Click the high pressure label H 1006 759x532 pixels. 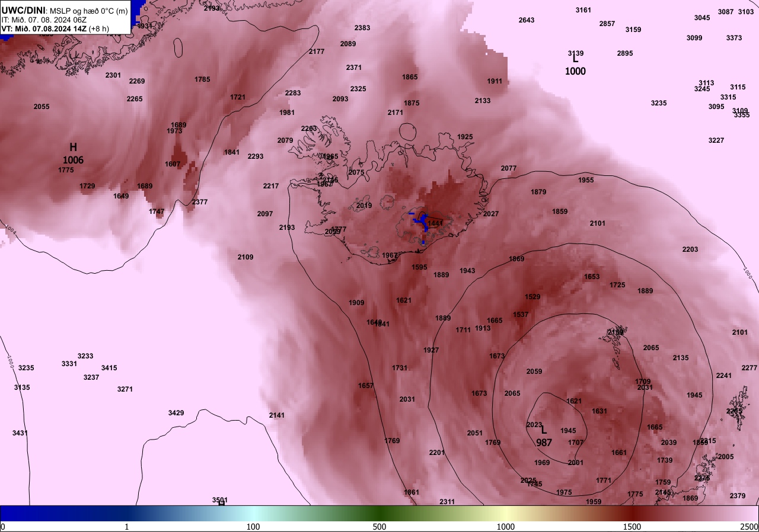pyautogui.click(x=73, y=153)
